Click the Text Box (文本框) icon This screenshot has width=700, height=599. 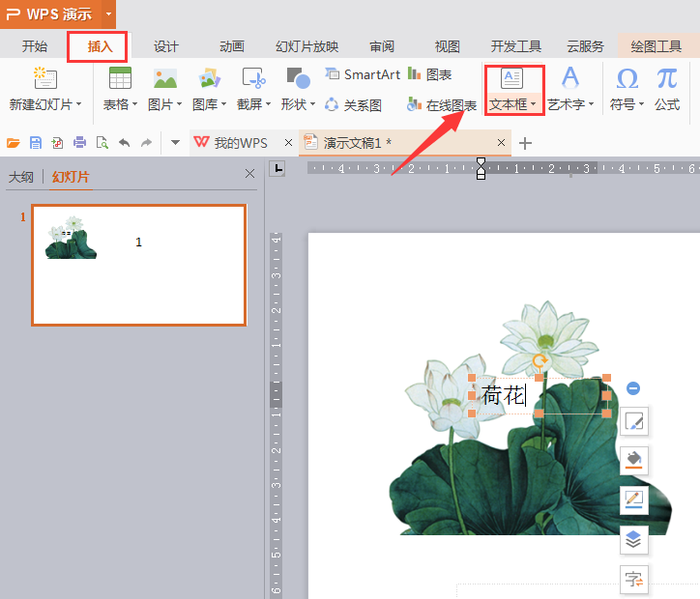[511, 78]
